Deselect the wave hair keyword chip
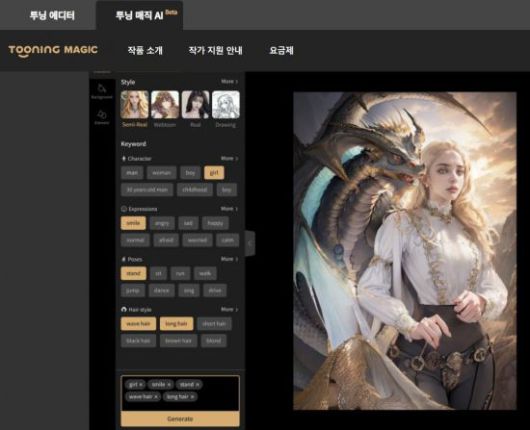 click(138, 324)
